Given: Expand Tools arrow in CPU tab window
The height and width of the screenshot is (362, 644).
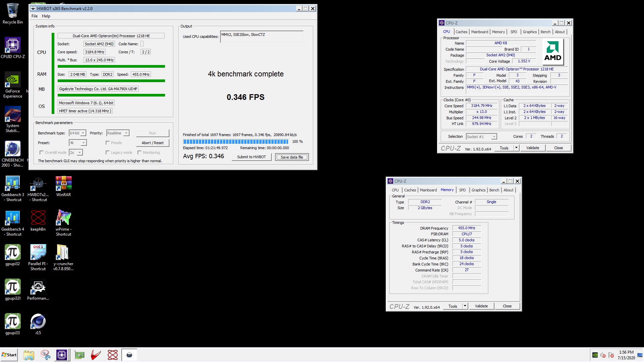Looking at the screenshot, I should [516, 148].
